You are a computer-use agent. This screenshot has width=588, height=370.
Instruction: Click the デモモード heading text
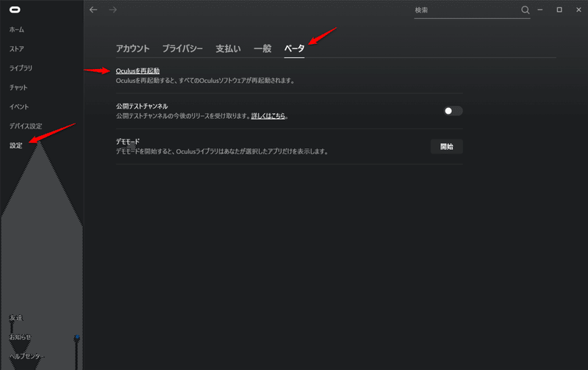pos(128,142)
